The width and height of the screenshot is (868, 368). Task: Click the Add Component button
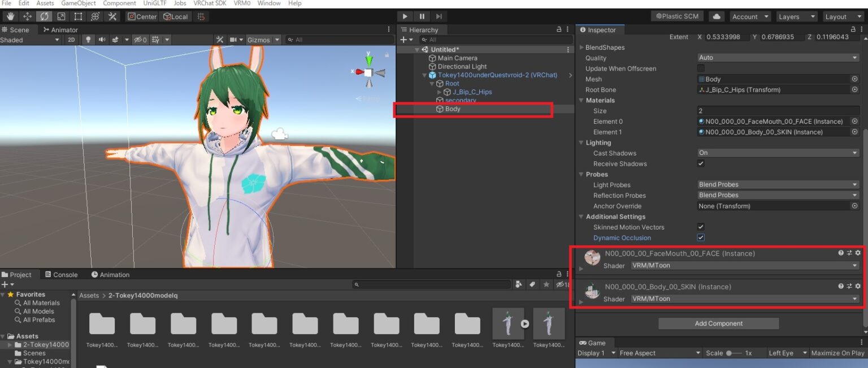coord(718,323)
